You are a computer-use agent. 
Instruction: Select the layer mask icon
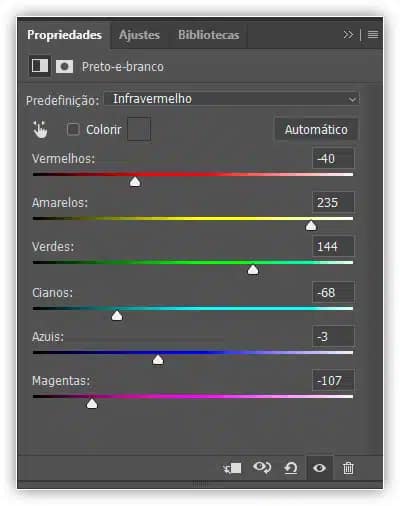[x=64, y=66]
